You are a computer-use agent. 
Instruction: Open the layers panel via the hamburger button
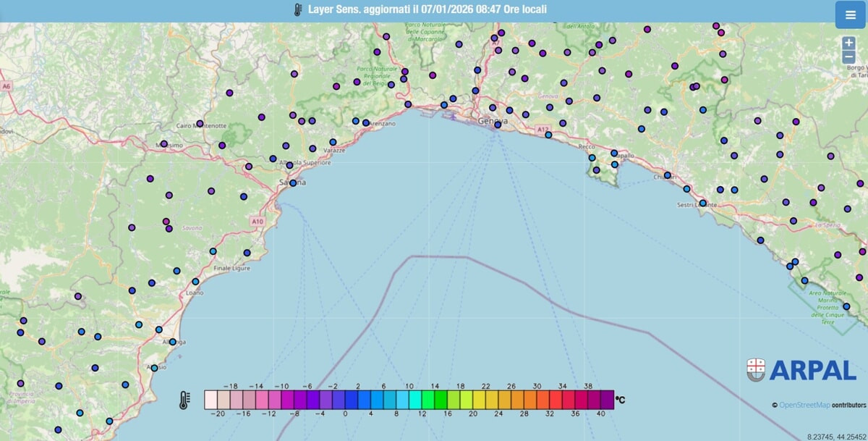click(x=851, y=13)
